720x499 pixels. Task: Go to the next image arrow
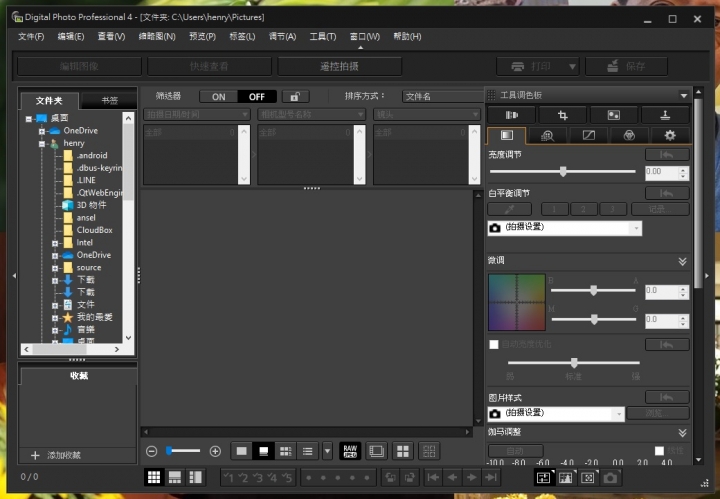[472, 478]
